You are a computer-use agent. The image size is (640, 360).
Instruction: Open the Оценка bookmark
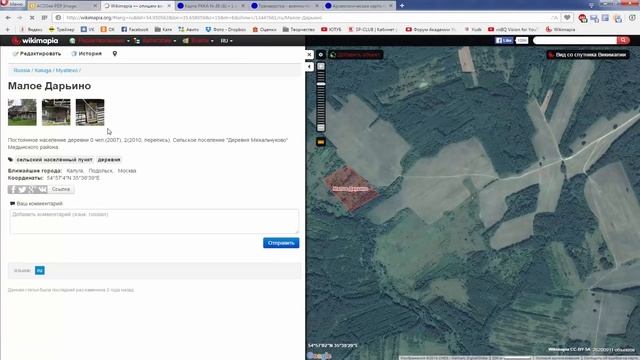pyautogui.click(x=264, y=29)
